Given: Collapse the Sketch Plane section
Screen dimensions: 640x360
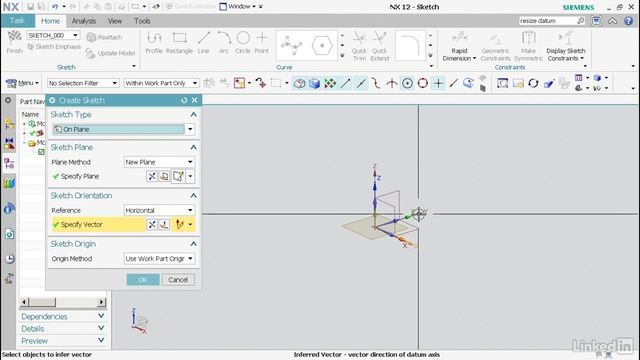Looking at the screenshot, I should pos(193,147).
